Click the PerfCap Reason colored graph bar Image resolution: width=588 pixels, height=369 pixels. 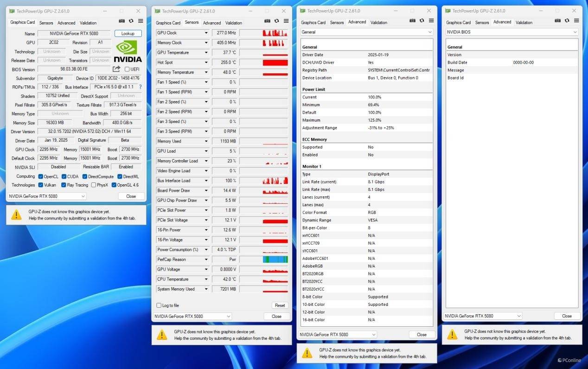click(x=275, y=259)
